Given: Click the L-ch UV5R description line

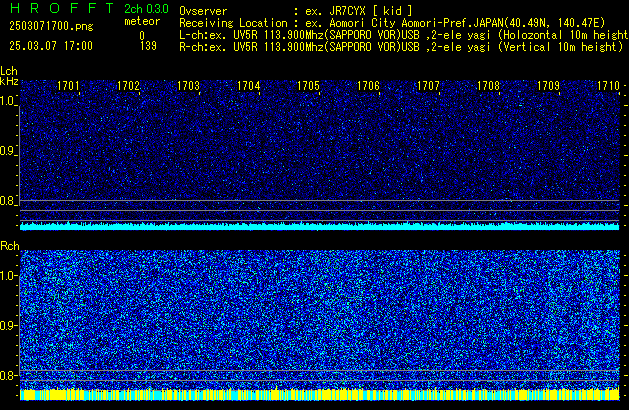Looking at the screenshot, I should pos(404,35).
